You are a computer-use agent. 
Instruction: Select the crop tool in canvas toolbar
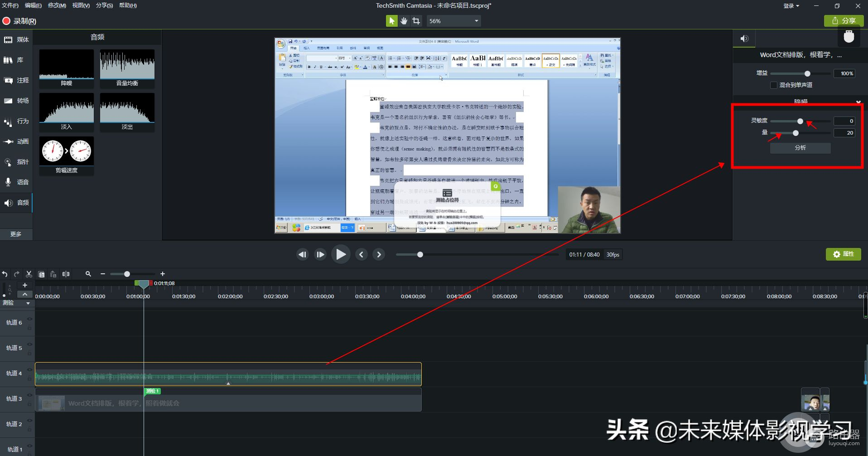click(416, 21)
